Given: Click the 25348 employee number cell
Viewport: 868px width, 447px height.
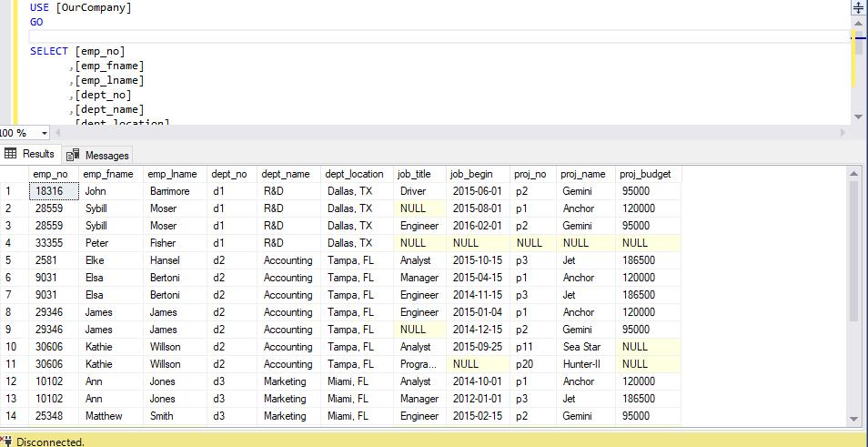Looking at the screenshot, I should (53, 416).
